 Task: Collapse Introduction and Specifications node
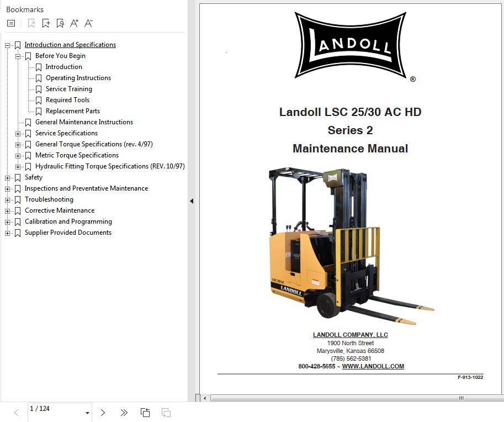7,46
